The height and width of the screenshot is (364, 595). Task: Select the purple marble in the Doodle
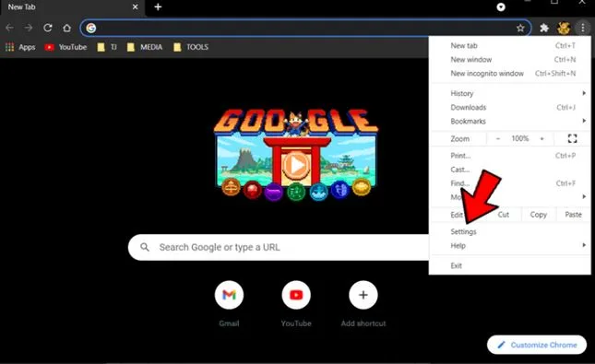pyautogui.click(x=274, y=192)
